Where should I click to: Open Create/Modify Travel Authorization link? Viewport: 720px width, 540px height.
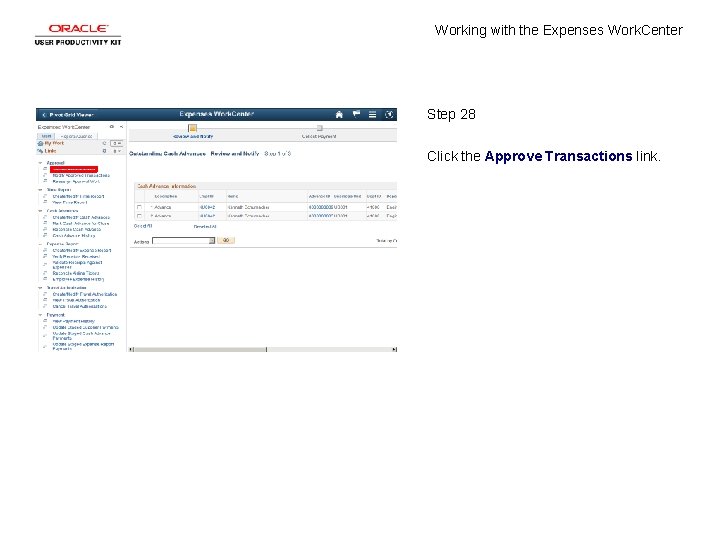(84, 294)
